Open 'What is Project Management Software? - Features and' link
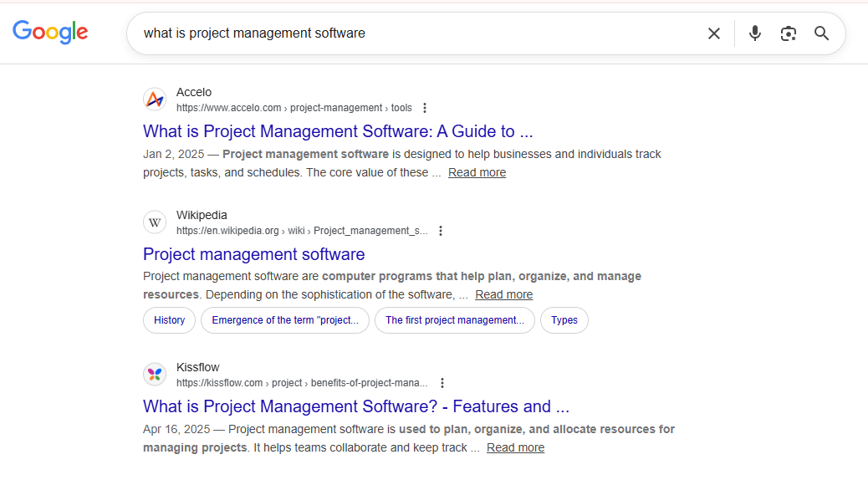Viewport: 868px width, 485px height. click(356, 406)
